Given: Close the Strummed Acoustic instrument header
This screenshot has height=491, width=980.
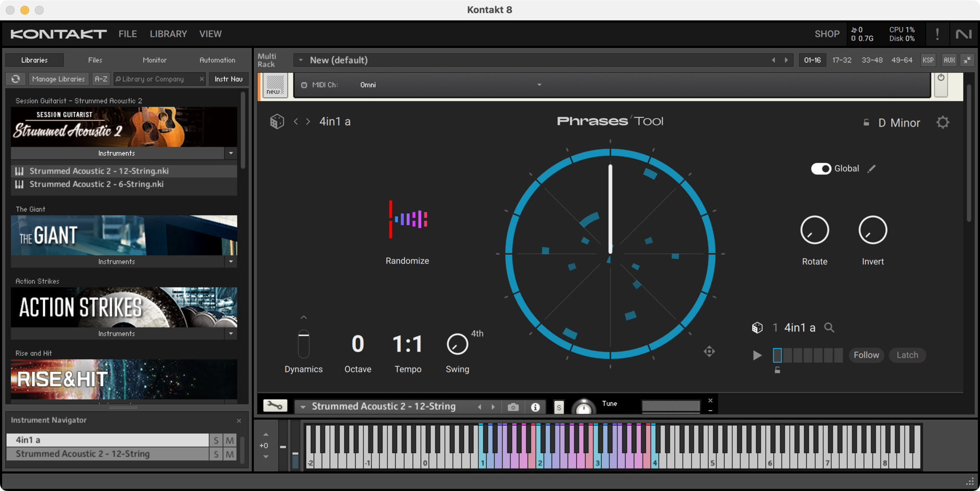Looking at the screenshot, I should [710, 401].
